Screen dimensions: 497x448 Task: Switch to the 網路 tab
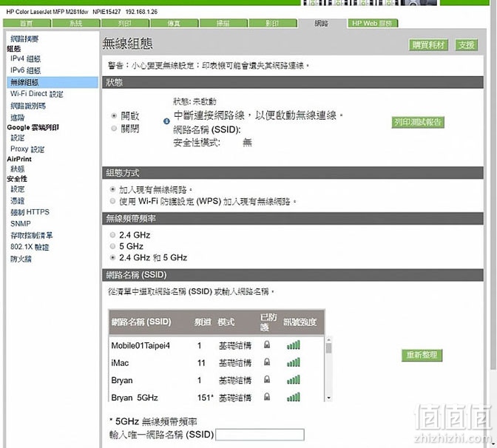pos(322,23)
